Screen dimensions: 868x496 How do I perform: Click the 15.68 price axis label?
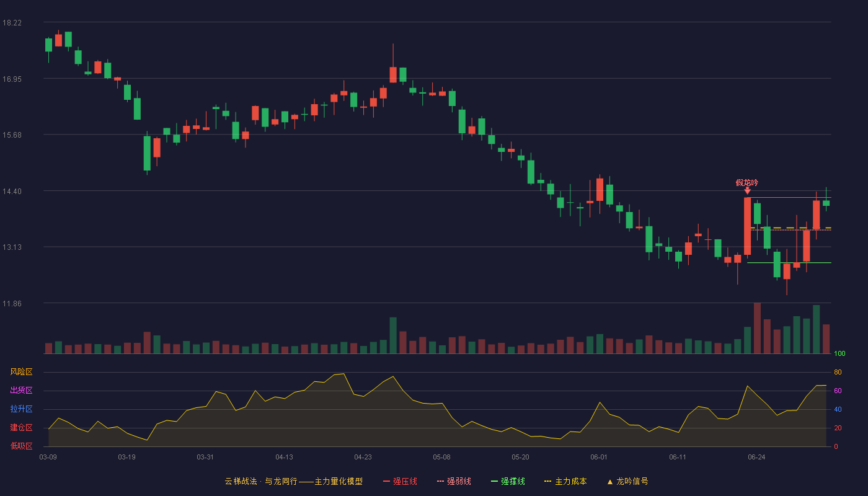12,135
